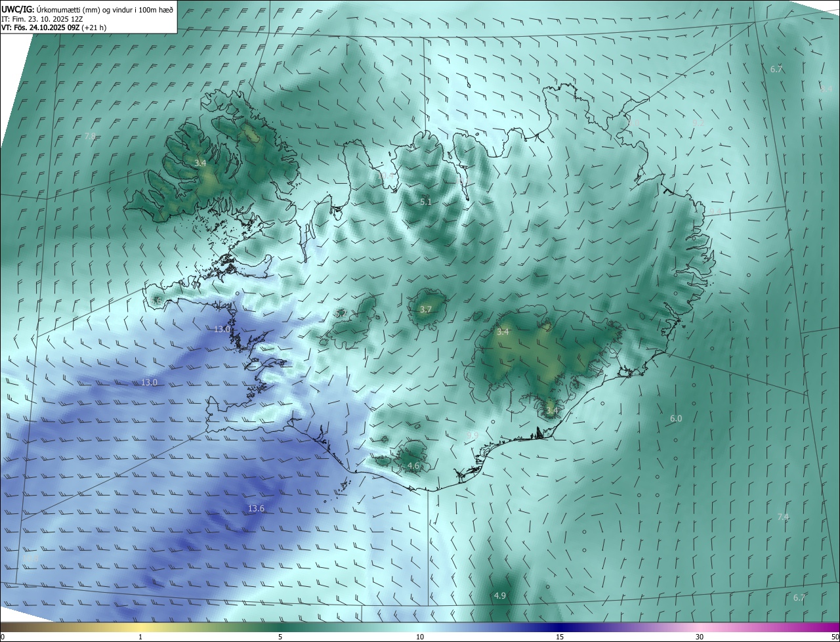Click the colour scale tick label 5
Viewport: 840px width, 642px height.
coord(280,637)
